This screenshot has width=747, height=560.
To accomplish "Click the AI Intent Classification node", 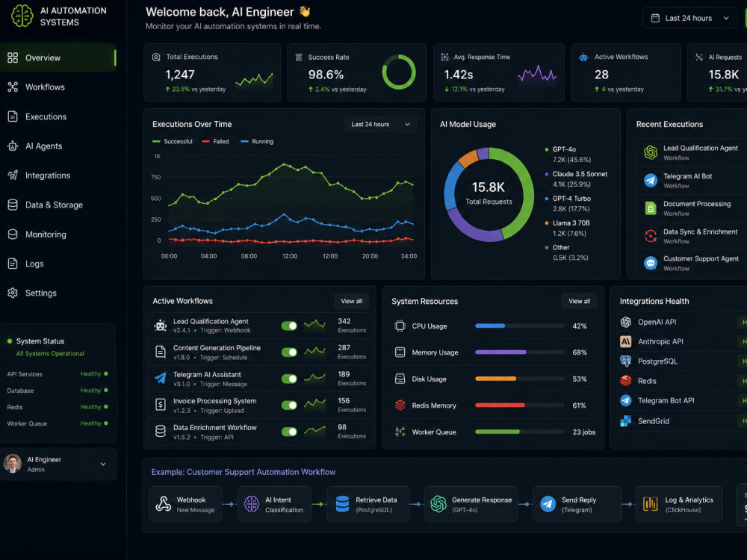I will pos(274,504).
